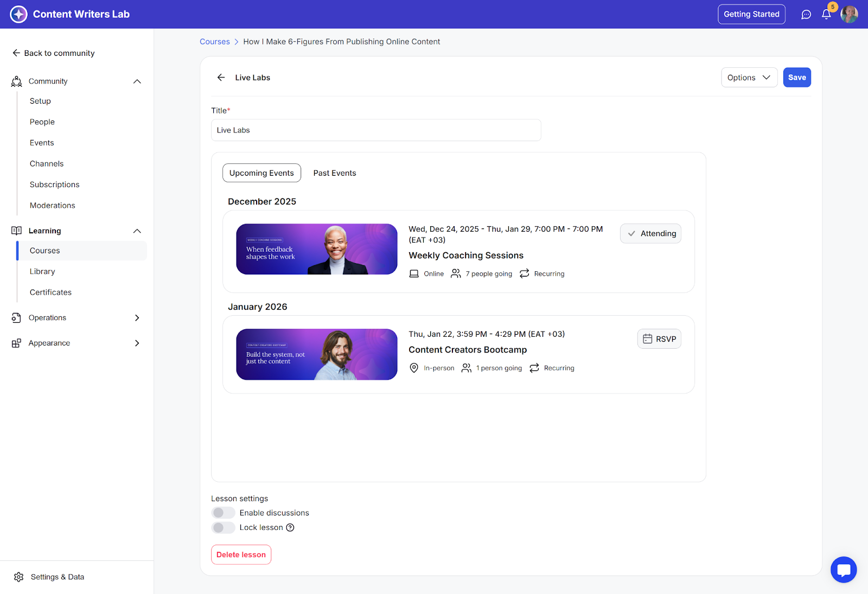Click the Back to community arrow icon

click(x=16, y=53)
